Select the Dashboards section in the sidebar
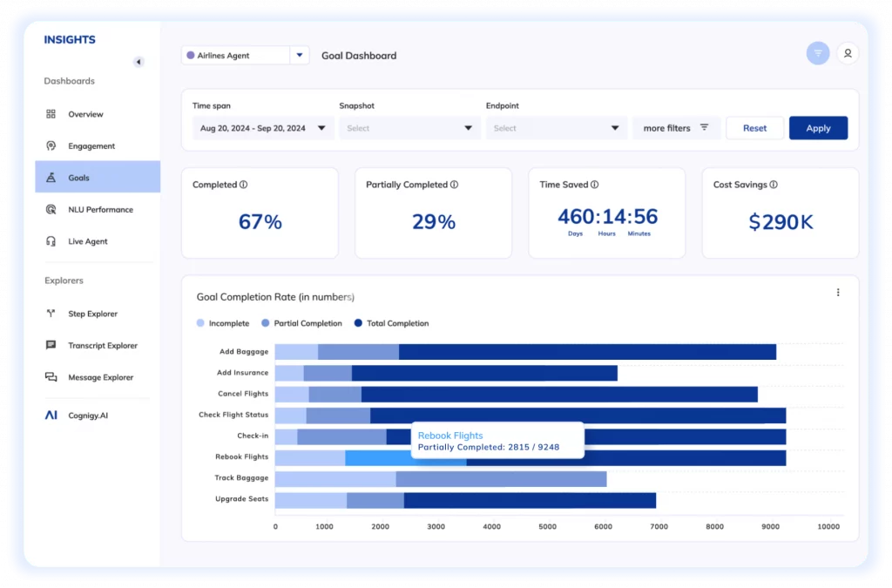This screenshot has width=892, height=588. [70, 81]
